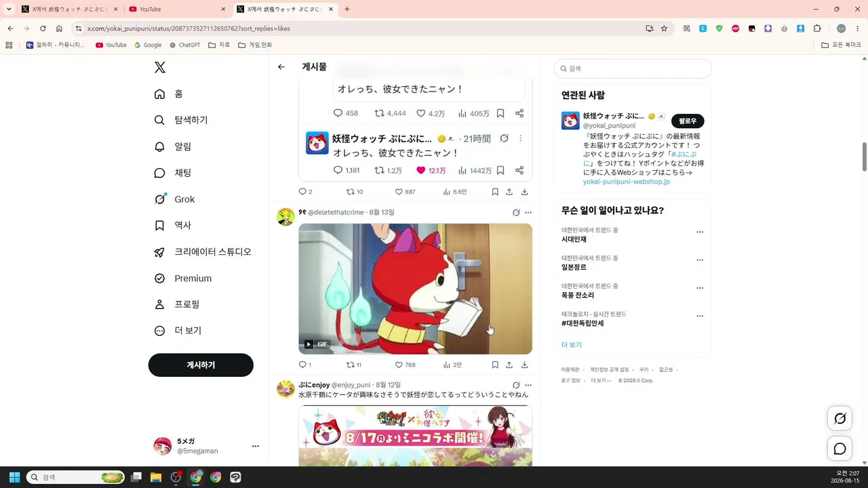Open more options for the @enjoy_puni post
868x488 pixels.
528,385
